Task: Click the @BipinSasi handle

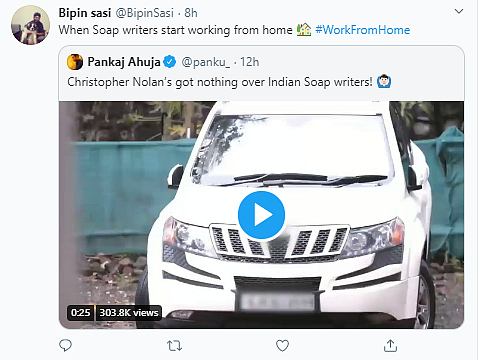Action: [x=145, y=13]
